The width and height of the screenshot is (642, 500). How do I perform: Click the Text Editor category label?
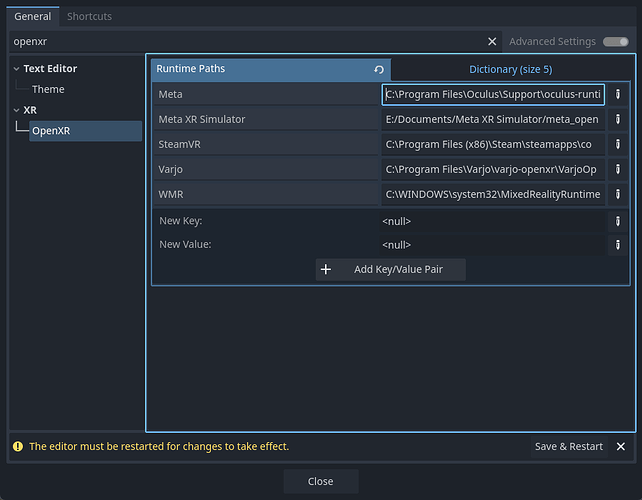[50, 69]
